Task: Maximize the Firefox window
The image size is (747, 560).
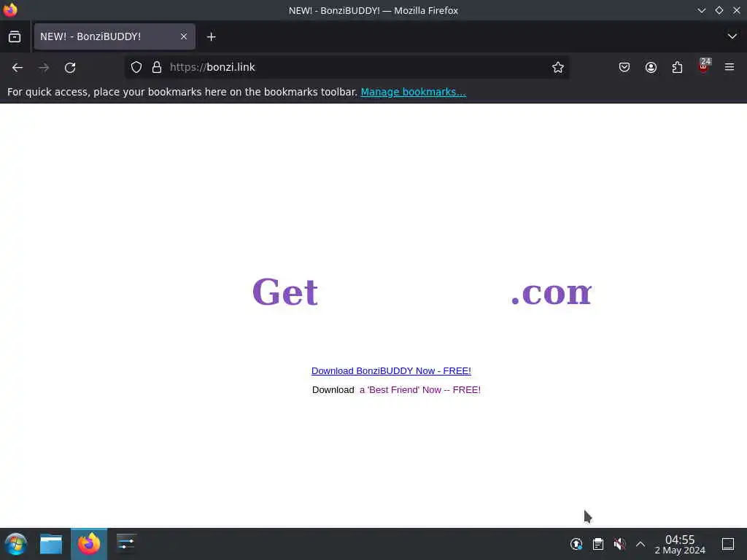Action: [719, 10]
